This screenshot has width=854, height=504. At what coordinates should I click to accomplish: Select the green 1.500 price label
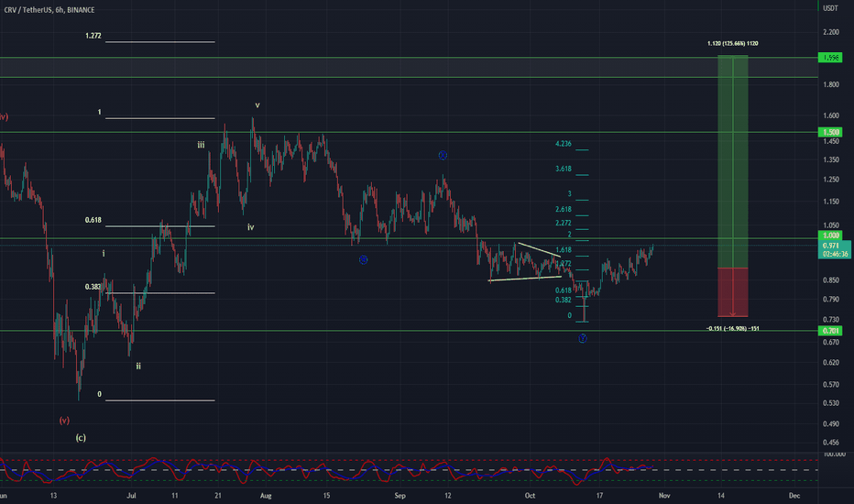(x=830, y=132)
